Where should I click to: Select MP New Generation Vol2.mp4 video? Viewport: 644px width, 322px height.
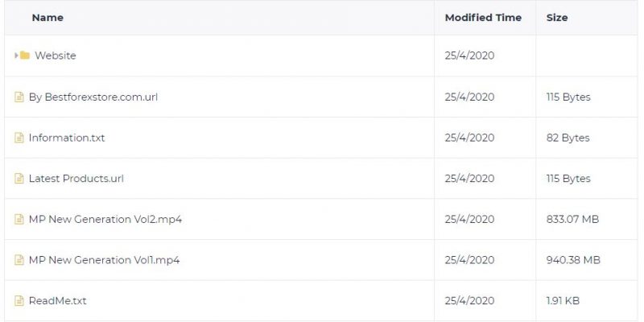point(105,219)
